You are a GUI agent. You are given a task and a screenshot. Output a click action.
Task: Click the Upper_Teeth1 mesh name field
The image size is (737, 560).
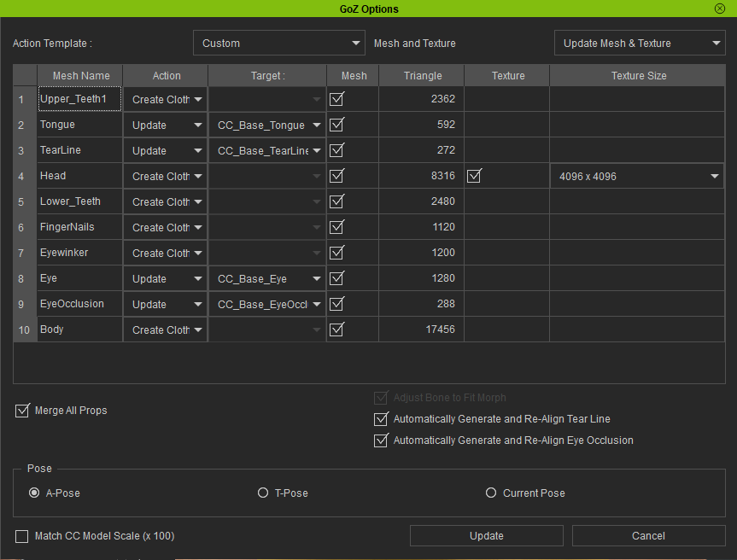click(79, 99)
